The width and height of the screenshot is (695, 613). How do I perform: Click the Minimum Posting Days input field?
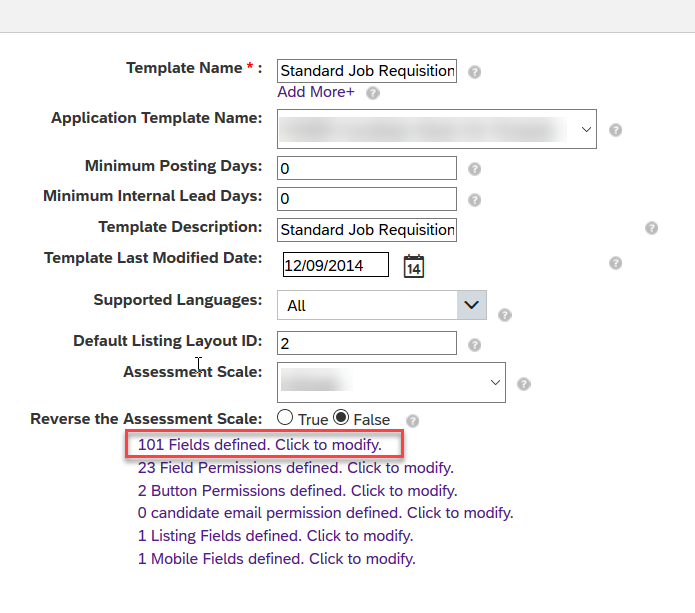point(367,168)
